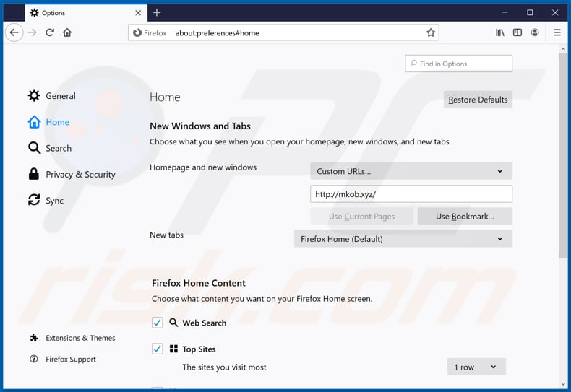Open the Firefox home page icon

pos(67,32)
